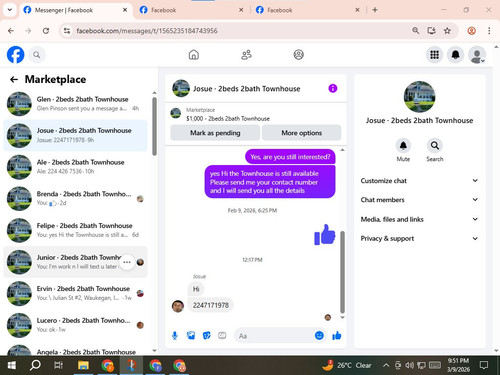Open File Explorer from the taskbar
Image resolution: width=500 pixels, height=375 pixels.
pos(83,365)
